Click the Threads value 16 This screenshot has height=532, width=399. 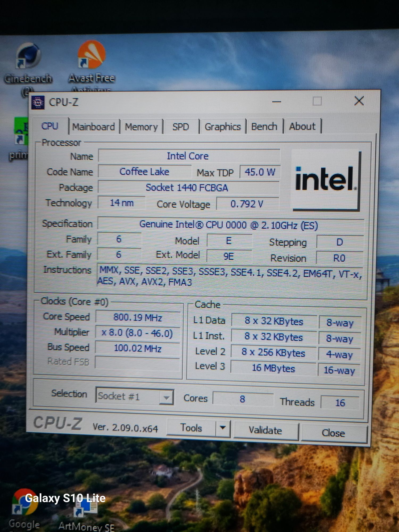tap(340, 402)
